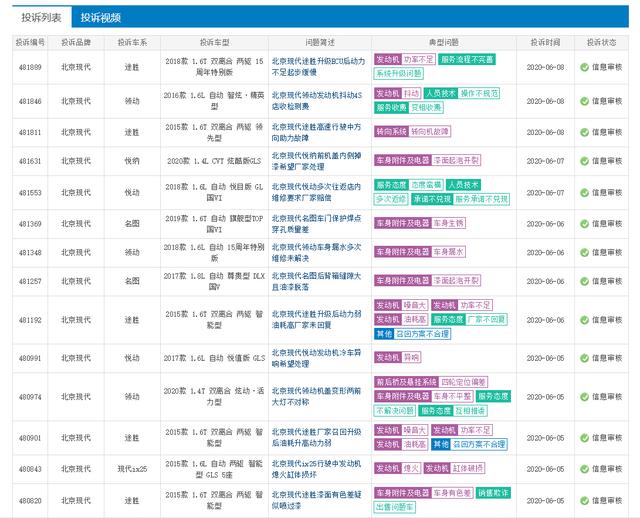Click the 多次返修 tag in row 481553
This screenshot has height=518, width=640.
[391, 199]
